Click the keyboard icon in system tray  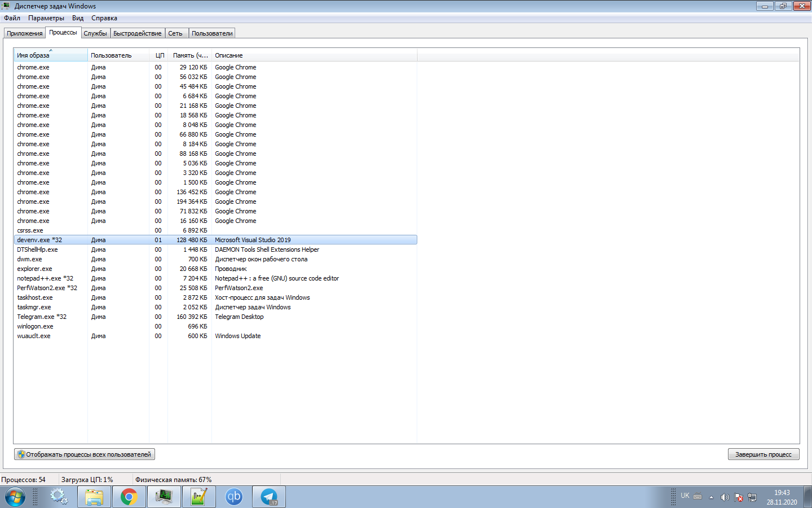click(698, 497)
